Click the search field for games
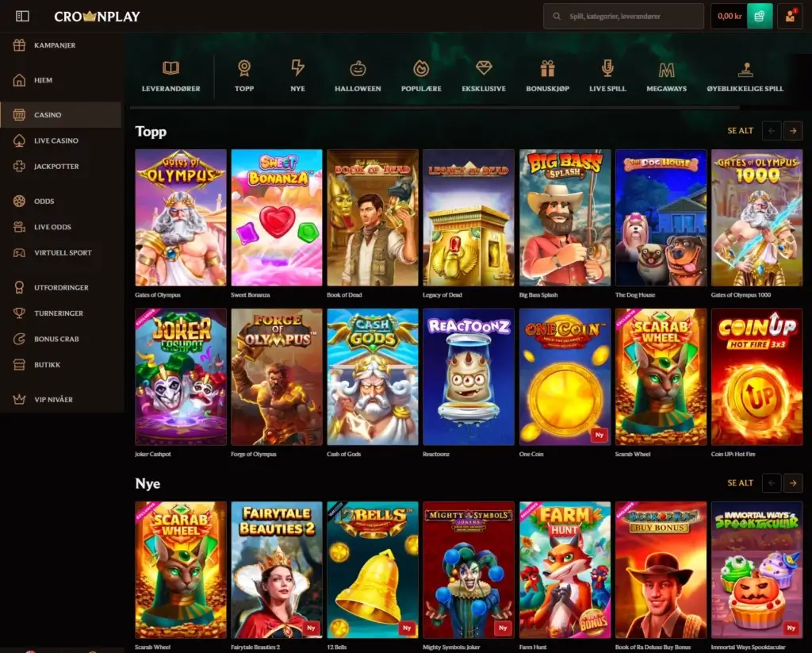 click(x=623, y=16)
